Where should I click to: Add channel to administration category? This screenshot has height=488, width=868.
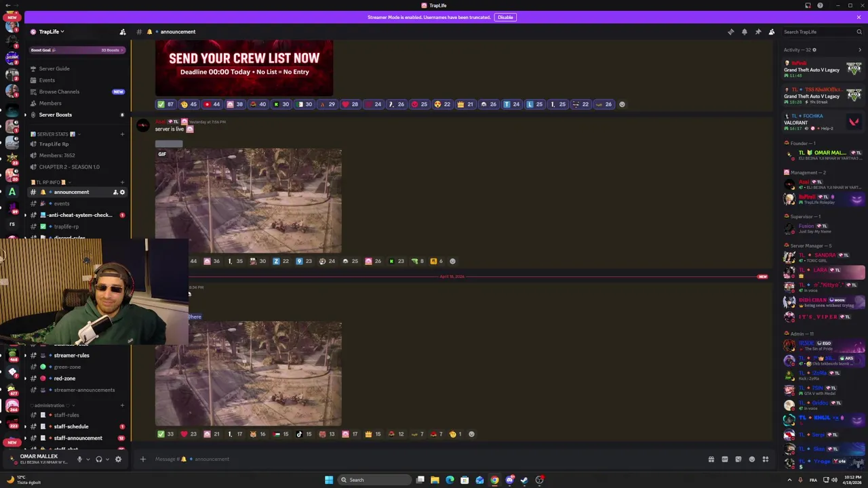[x=122, y=405]
